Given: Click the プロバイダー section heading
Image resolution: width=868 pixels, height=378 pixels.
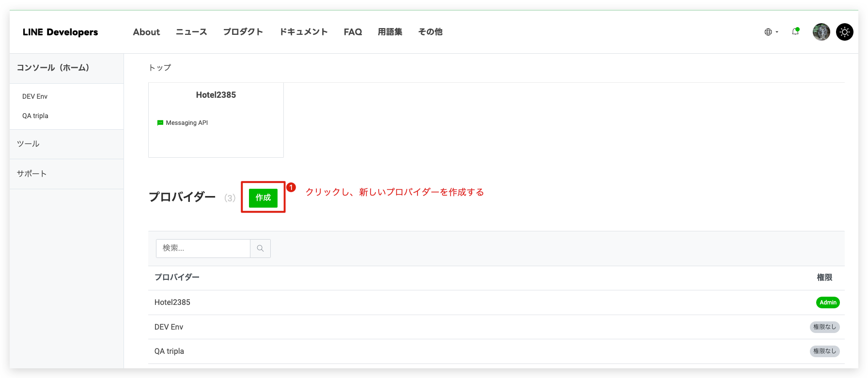Looking at the screenshot, I should 182,197.
